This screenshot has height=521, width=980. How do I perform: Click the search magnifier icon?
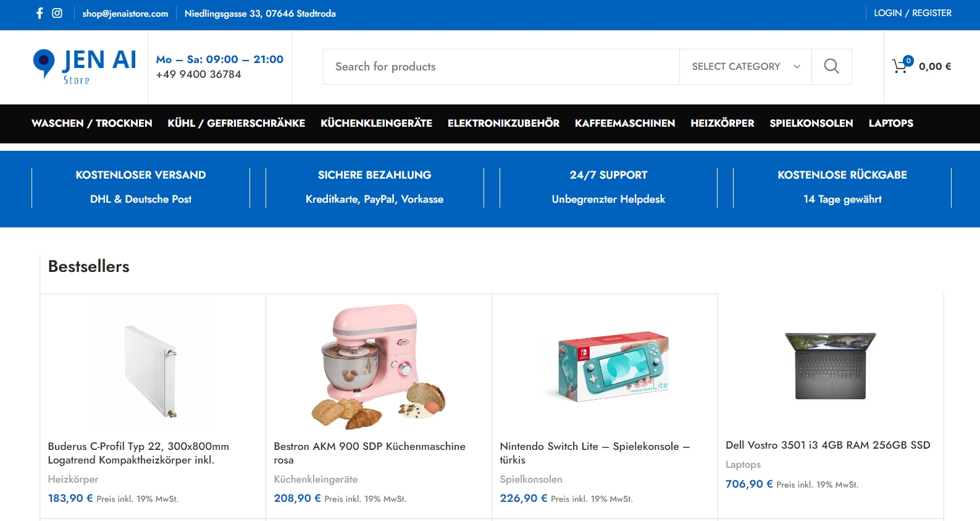click(x=831, y=66)
